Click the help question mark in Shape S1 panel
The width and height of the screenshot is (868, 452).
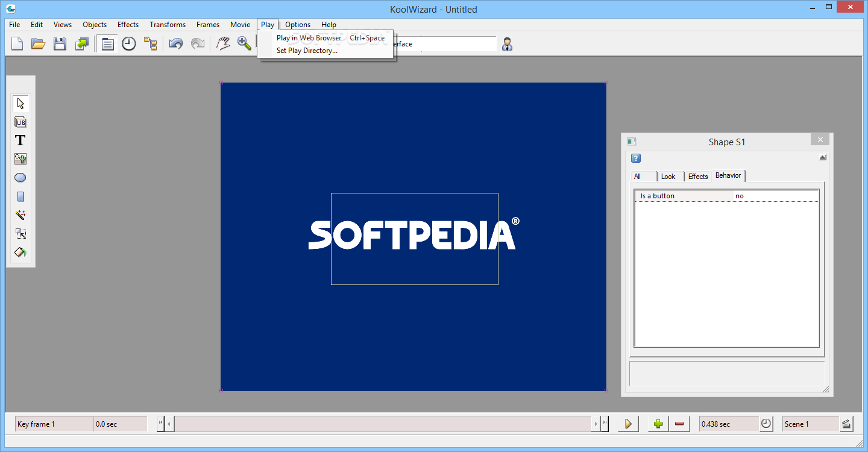pyautogui.click(x=636, y=159)
